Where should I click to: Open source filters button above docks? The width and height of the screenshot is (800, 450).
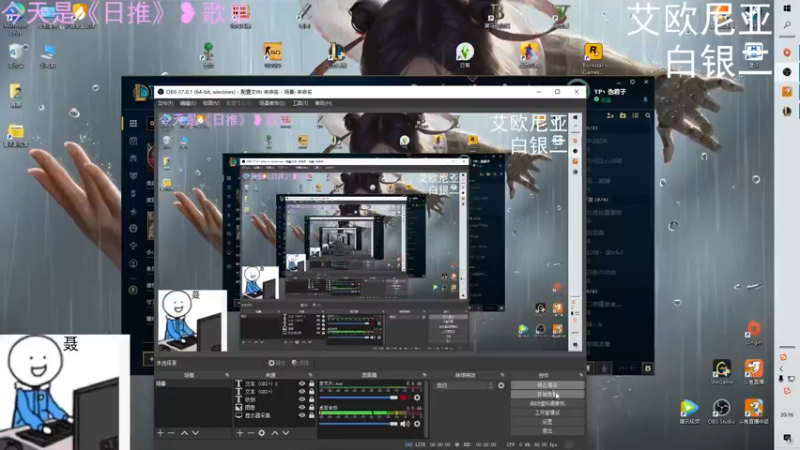point(301,363)
